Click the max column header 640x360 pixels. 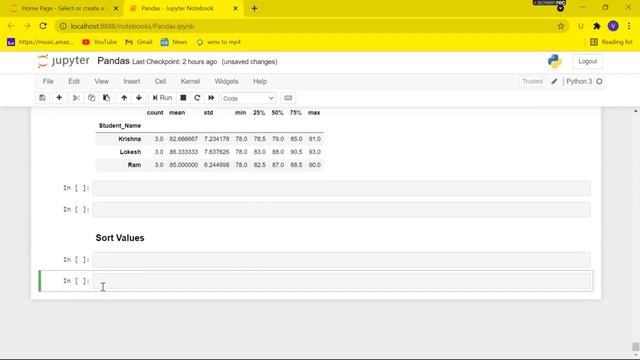[x=314, y=113]
